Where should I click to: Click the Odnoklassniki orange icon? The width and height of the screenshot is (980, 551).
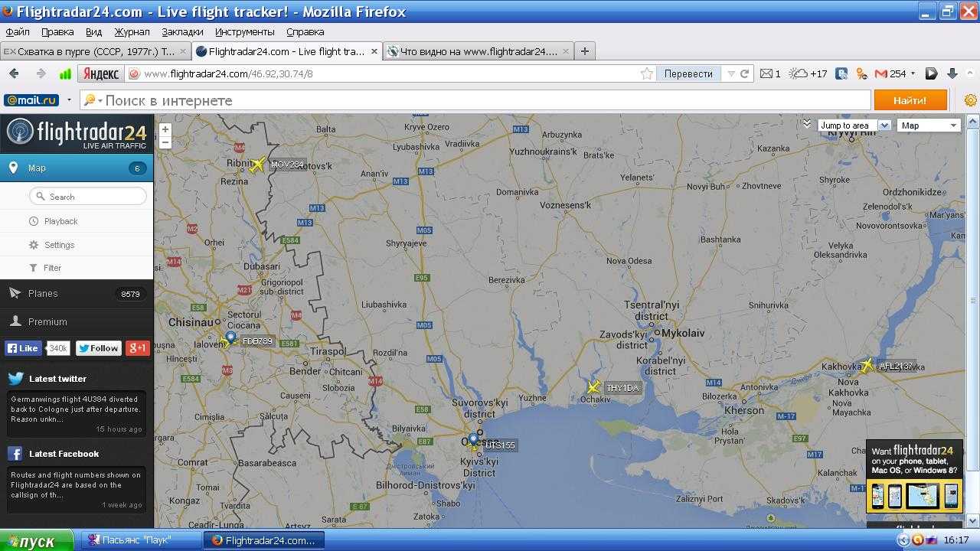point(861,73)
